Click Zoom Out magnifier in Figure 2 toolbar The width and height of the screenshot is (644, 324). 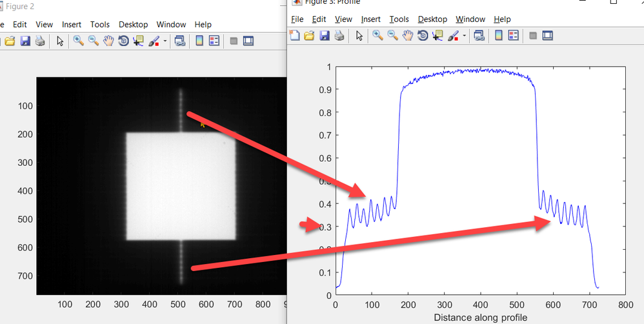click(94, 41)
